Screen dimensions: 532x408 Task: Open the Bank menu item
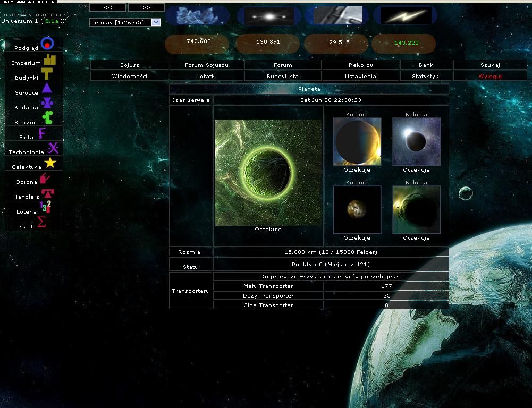tap(426, 65)
